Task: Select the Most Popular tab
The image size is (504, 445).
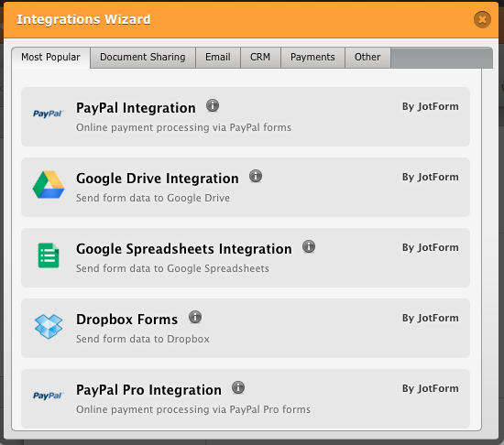Action: [x=50, y=58]
